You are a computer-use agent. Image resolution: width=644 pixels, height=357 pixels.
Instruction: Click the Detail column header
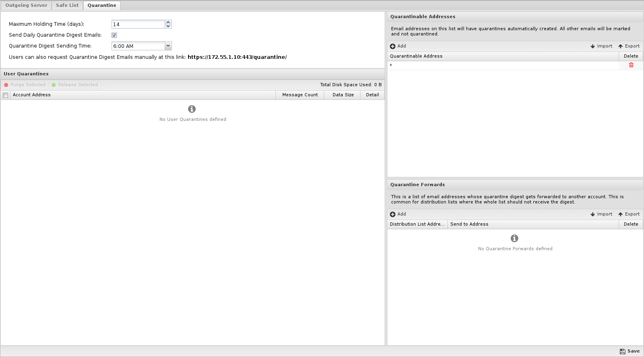tap(373, 95)
